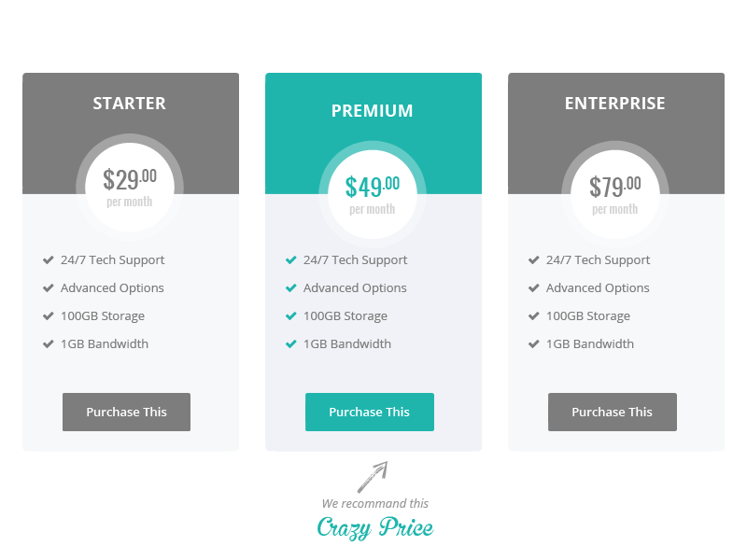Viewport: 747px width, 560px height.
Task: Open the Premium plan header
Action: [373, 110]
